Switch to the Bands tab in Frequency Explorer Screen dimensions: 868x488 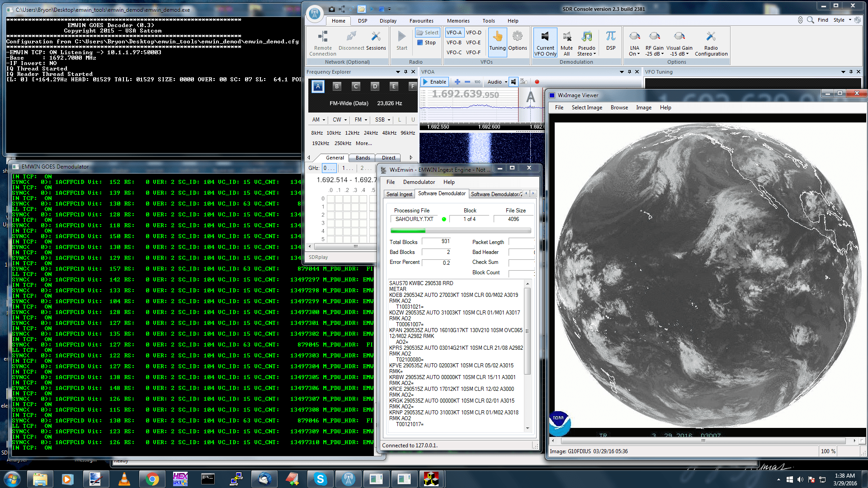point(363,158)
